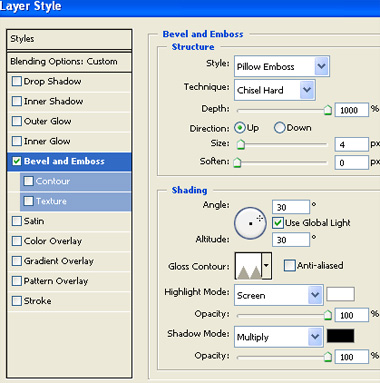This screenshot has height=383, width=380.
Task: Click the Shadow Opacity value field
Action: 352,357
